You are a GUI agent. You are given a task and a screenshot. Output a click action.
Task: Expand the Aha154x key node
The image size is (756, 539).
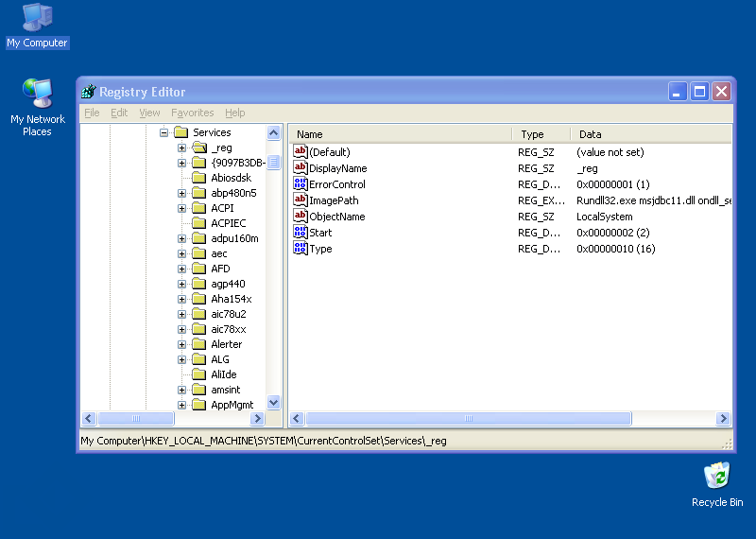[x=181, y=299]
